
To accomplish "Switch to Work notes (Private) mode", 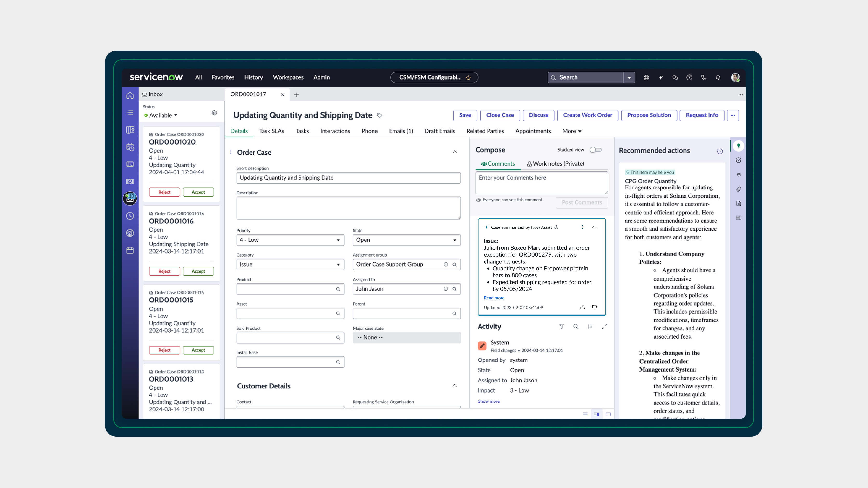I will [555, 164].
